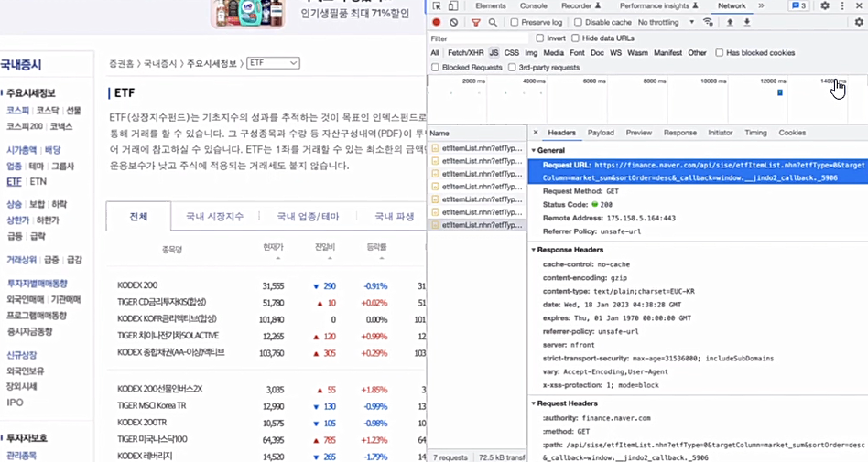The image size is (868, 462).
Task: Open the Timing tab of the request
Action: [x=755, y=133]
